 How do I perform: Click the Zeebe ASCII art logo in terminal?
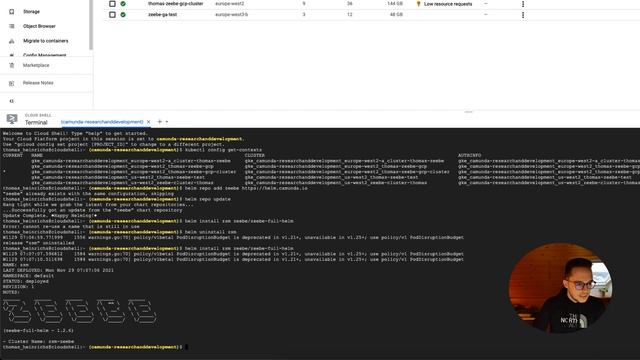[80, 311]
